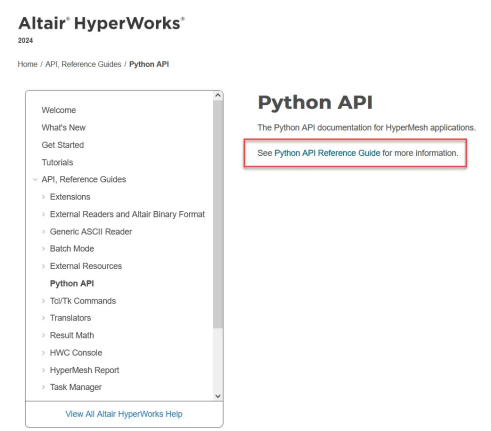The height and width of the screenshot is (431, 491).
Task: Expand the HyperMesh Report chevron
Action: point(43,370)
